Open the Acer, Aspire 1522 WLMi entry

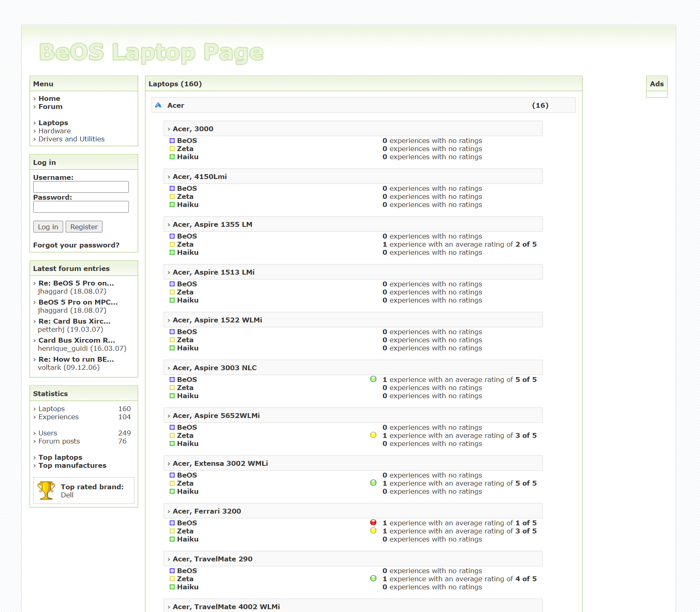click(217, 320)
